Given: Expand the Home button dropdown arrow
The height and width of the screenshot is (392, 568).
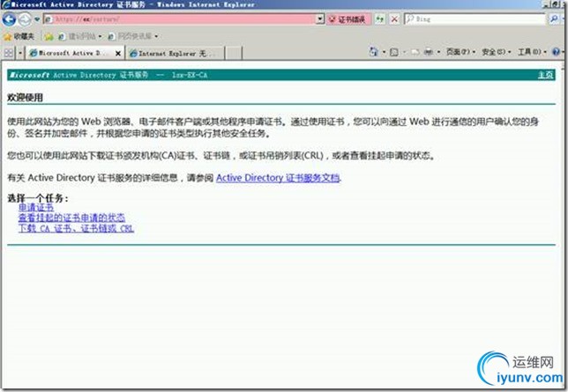Looking at the screenshot, I should pos(384,53).
